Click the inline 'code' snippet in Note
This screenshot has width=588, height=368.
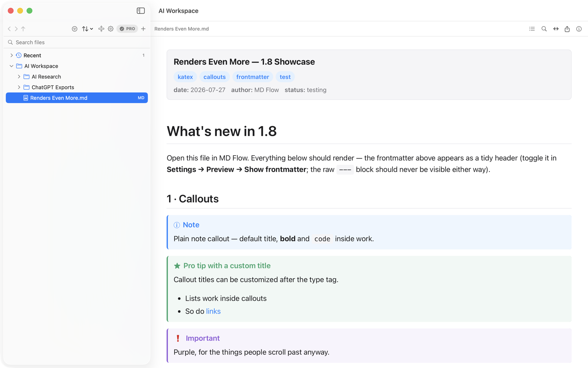pyautogui.click(x=322, y=239)
